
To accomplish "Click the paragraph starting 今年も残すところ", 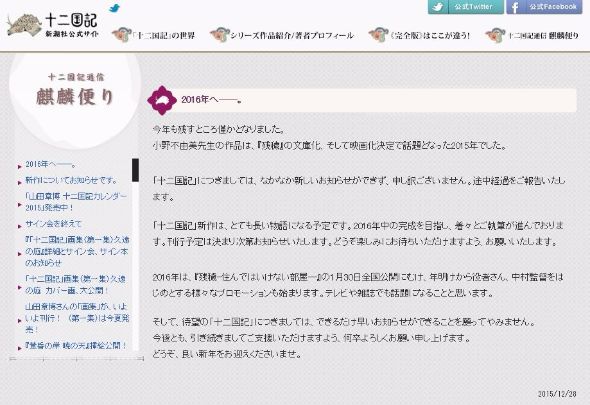I will [329, 137].
